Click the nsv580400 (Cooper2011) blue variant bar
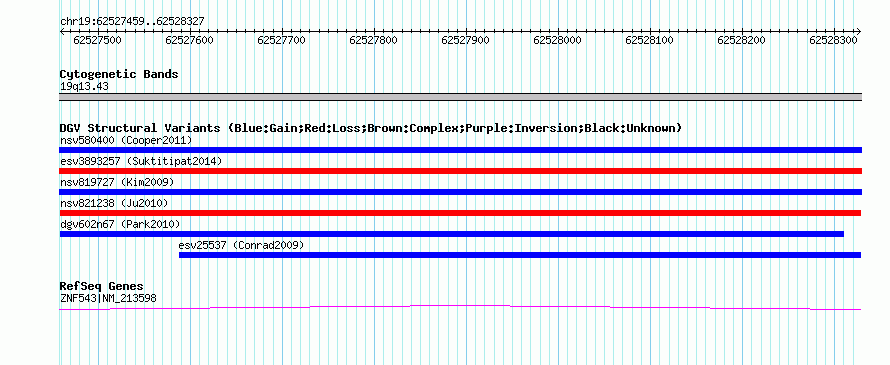Image resolution: width=890 pixels, height=365 pixels. coord(460,150)
